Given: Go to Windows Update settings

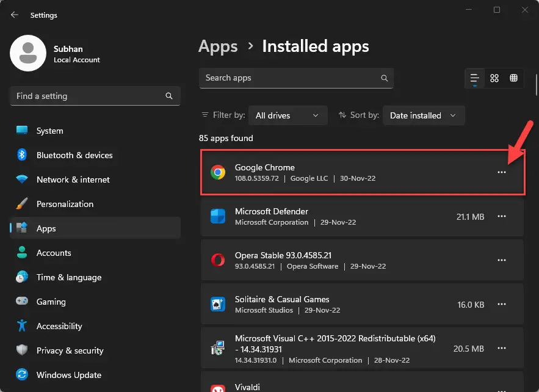Looking at the screenshot, I should pos(68,375).
